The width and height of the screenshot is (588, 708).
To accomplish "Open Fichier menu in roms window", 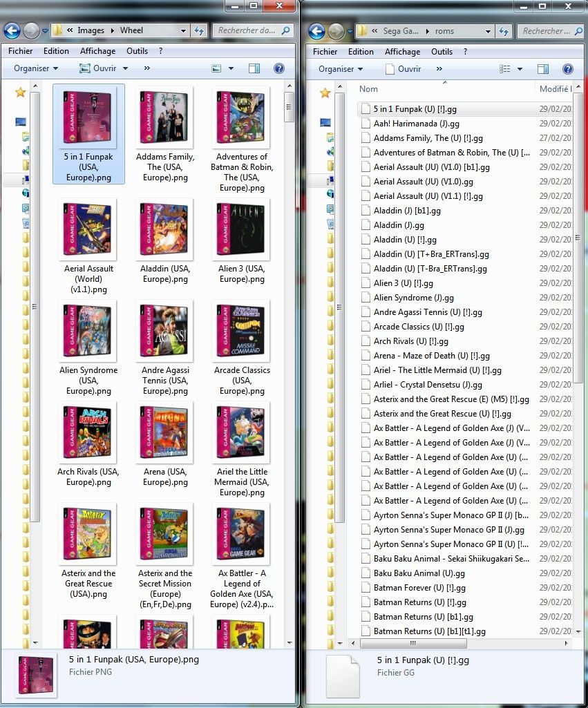I will coord(325,52).
